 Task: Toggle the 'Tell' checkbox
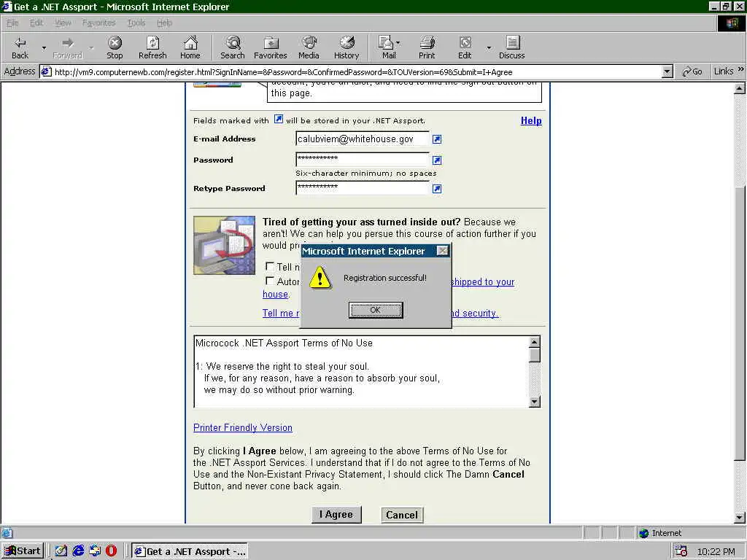(270, 266)
